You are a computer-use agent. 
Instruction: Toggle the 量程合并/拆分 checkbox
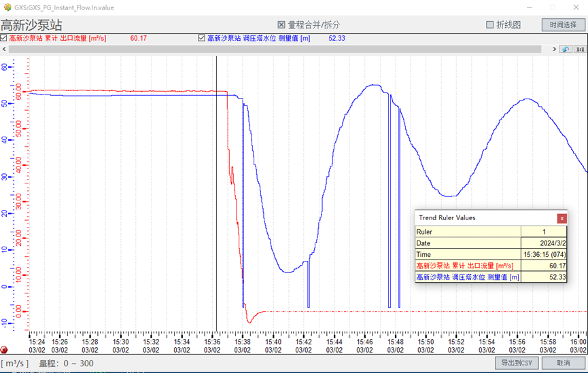[x=281, y=25]
